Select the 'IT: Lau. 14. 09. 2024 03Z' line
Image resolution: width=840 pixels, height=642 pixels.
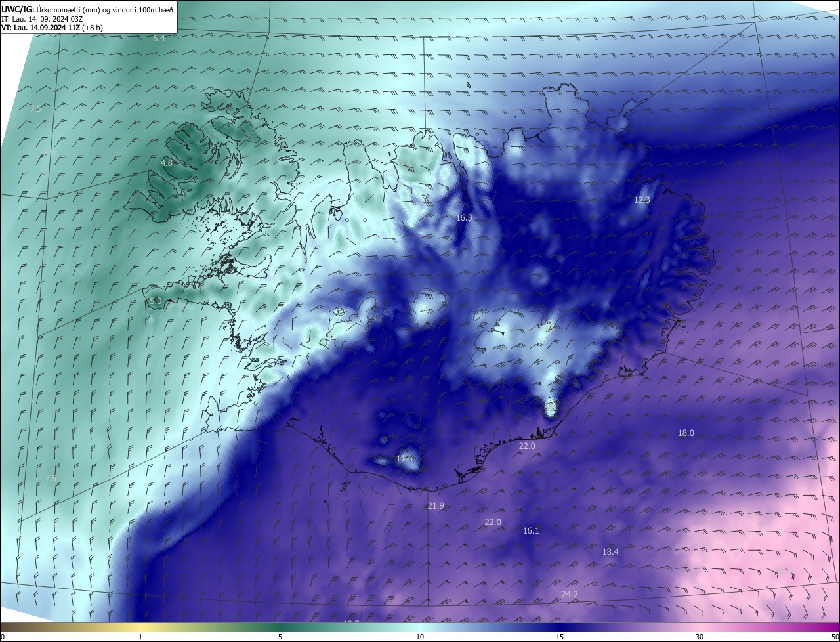[x=42, y=18]
